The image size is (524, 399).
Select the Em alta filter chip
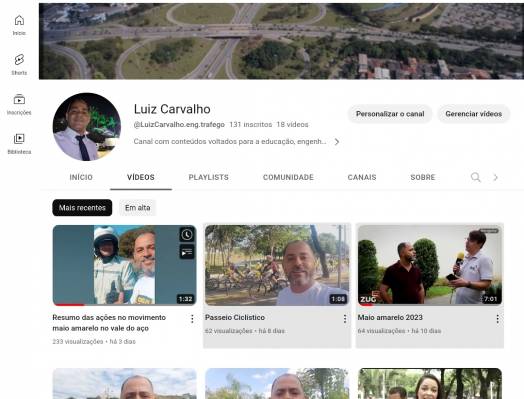coord(137,208)
